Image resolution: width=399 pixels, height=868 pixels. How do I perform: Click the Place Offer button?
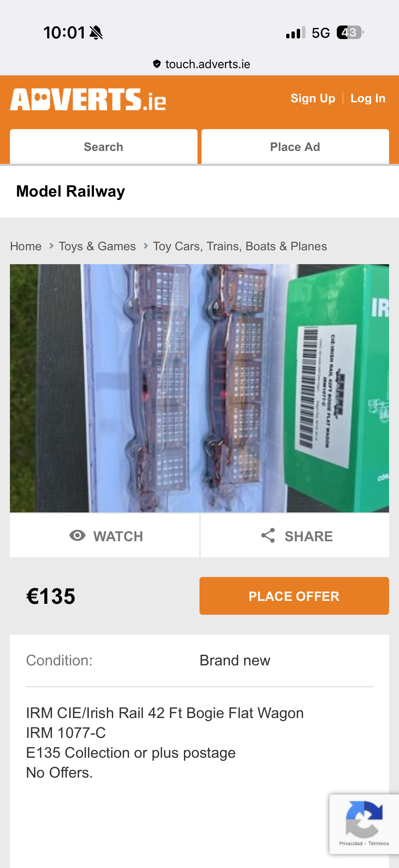tap(294, 596)
